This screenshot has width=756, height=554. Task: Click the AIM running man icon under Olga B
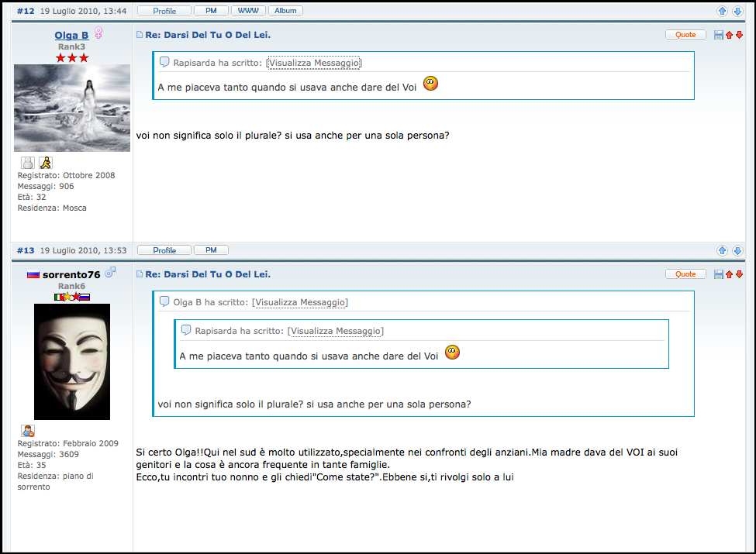pyautogui.click(x=46, y=163)
